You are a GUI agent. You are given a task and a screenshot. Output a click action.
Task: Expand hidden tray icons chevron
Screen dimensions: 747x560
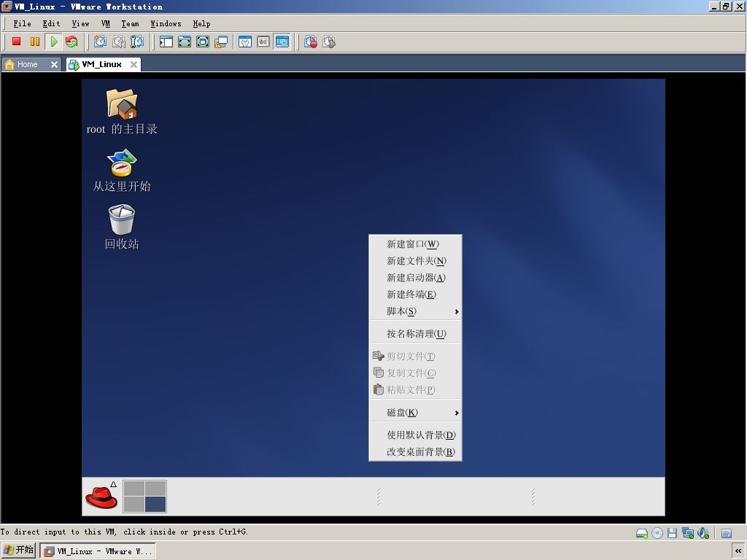click(x=738, y=551)
